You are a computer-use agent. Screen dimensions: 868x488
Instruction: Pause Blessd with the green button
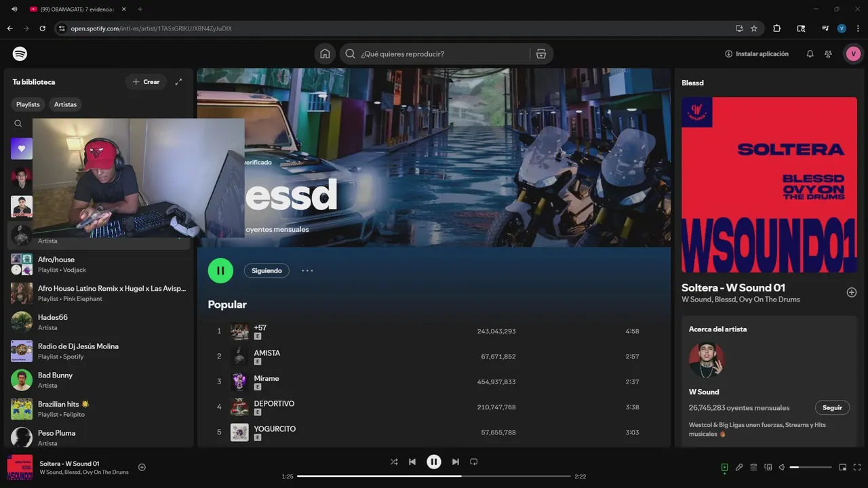pos(220,270)
